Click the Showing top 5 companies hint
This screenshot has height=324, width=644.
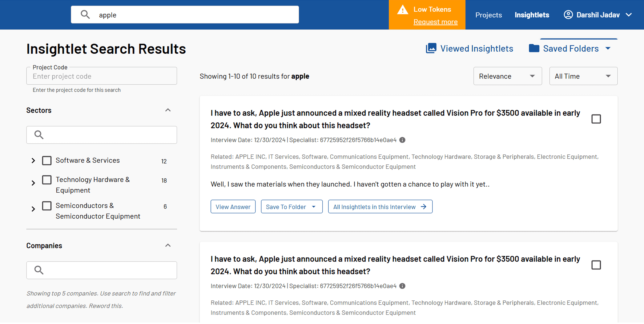[101, 300]
